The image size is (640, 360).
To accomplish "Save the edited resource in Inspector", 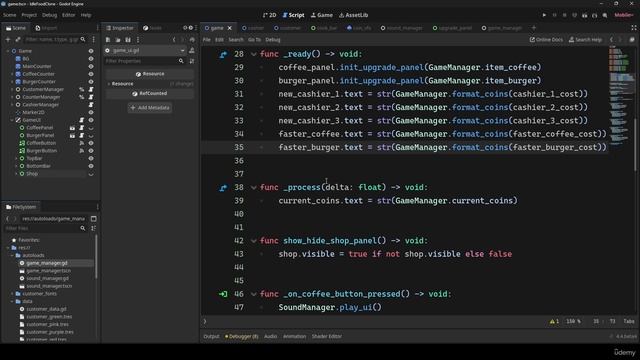I will [x=128, y=40].
